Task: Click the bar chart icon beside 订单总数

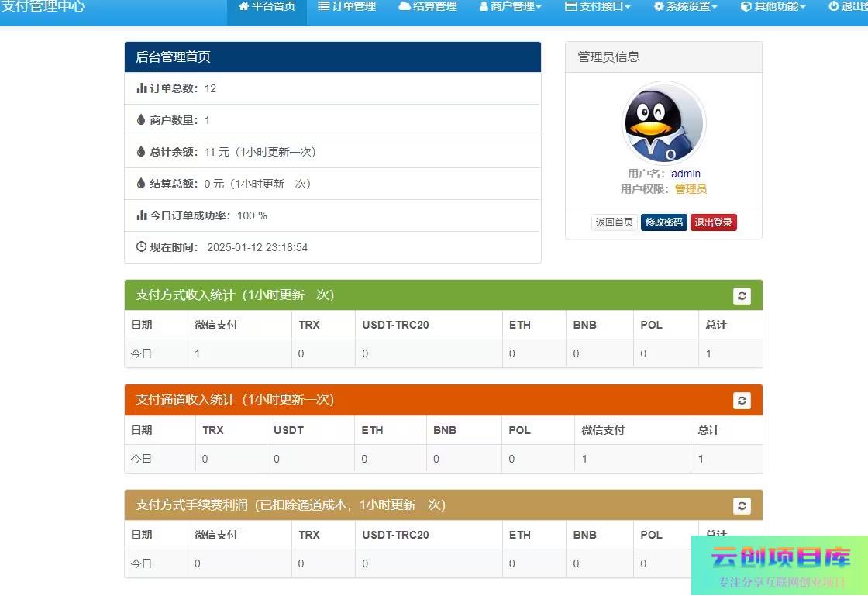Action: coord(142,88)
